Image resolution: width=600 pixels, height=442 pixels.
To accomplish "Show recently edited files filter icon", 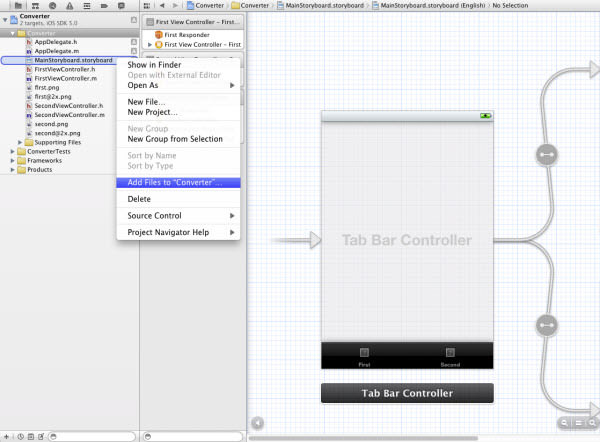I will pyautogui.click(x=21, y=436).
